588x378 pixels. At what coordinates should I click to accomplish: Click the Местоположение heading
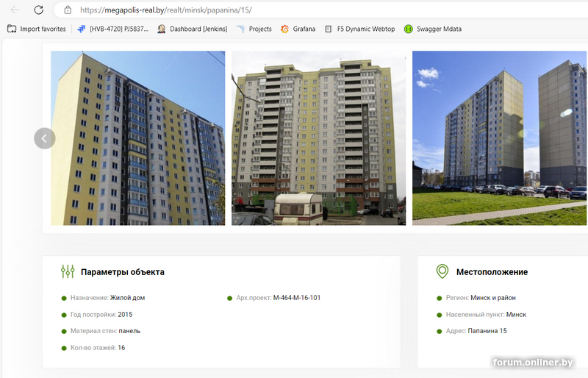coord(492,272)
